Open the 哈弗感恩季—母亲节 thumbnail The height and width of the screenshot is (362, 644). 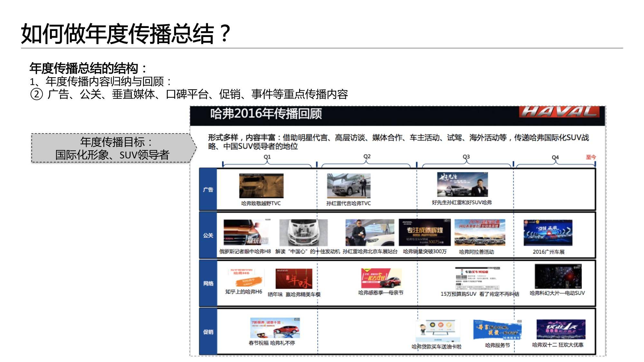381,278
